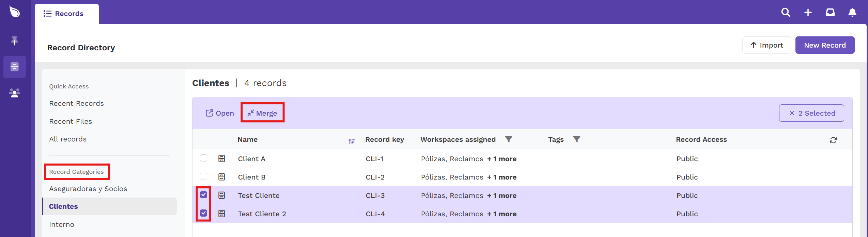Click record key CLI-4

click(375, 214)
